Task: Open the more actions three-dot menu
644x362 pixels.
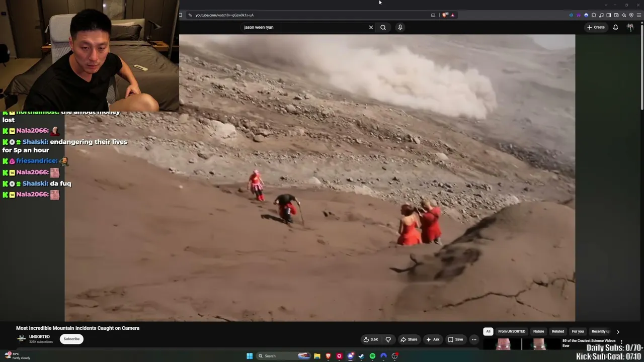Action: click(474, 339)
